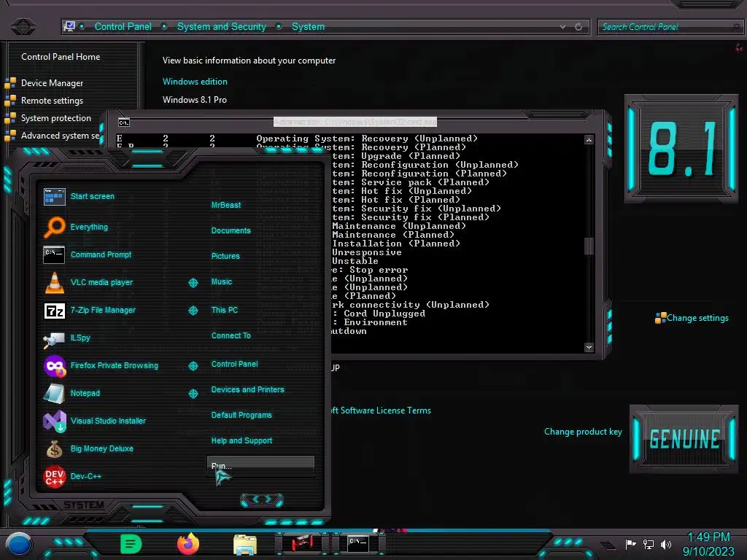Image resolution: width=747 pixels, height=560 pixels.
Task: Open Device Manager link
Action: point(52,83)
